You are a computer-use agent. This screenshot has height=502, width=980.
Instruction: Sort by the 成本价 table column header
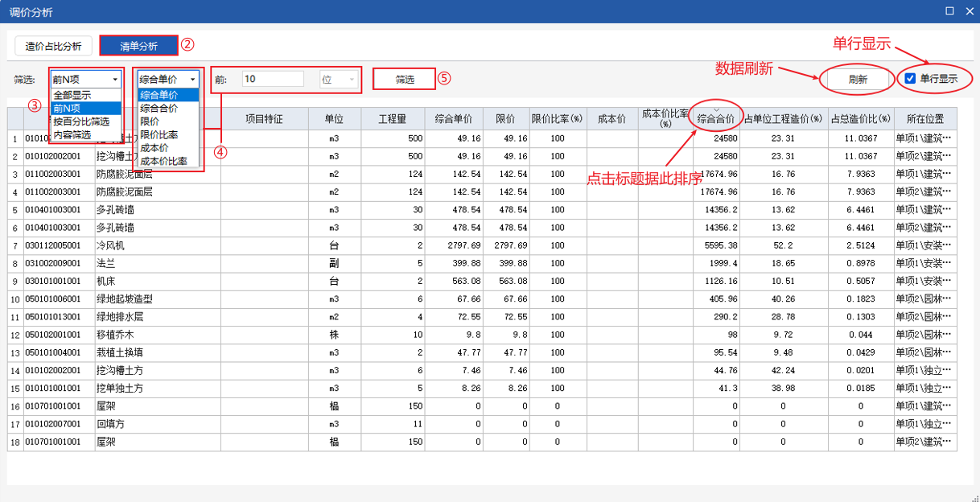point(612,119)
